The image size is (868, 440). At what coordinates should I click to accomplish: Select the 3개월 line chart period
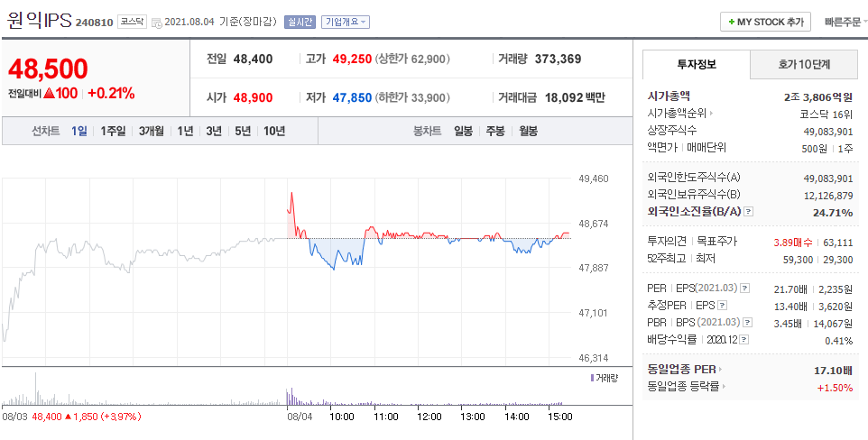[x=151, y=131]
